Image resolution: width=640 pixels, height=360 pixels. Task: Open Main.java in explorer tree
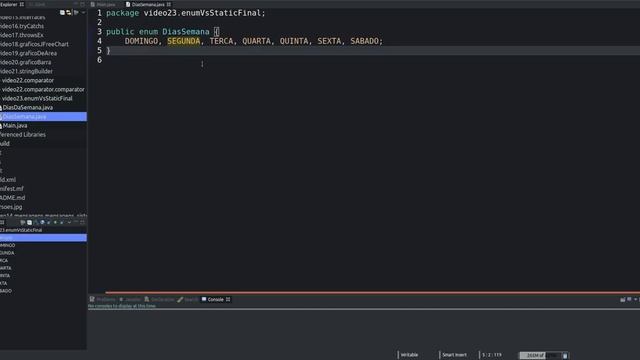(x=14, y=125)
